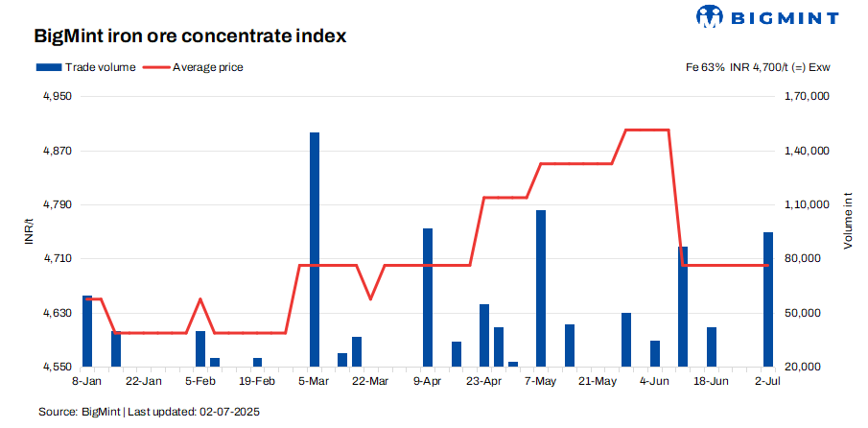Viewport: 868px width, 428px height.
Task: Click the 22-Mar x-axis date label
Action: (371, 381)
